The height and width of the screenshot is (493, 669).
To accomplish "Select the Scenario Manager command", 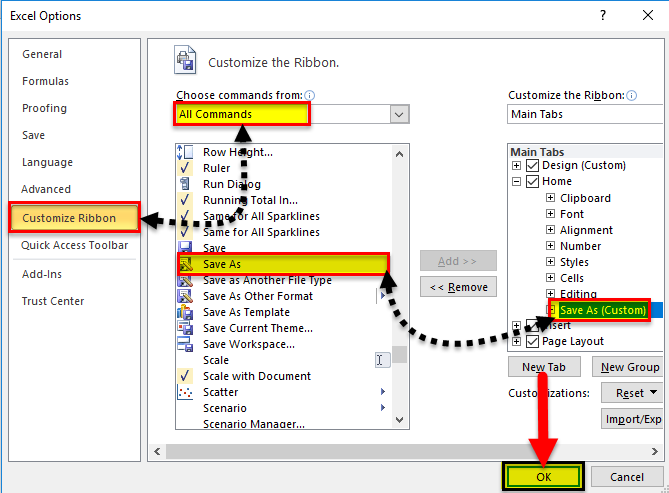I will (254, 424).
